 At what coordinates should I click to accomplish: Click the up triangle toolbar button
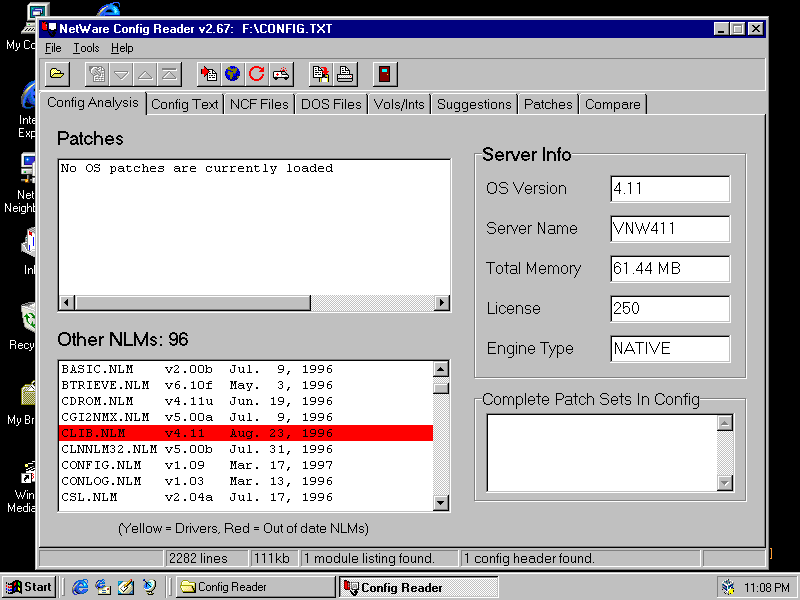tap(145, 74)
